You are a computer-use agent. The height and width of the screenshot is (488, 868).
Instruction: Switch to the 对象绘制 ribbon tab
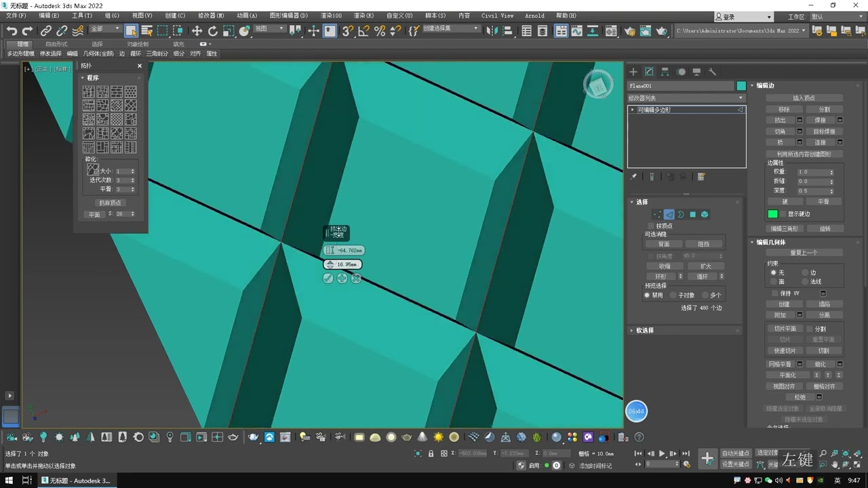[138, 44]
